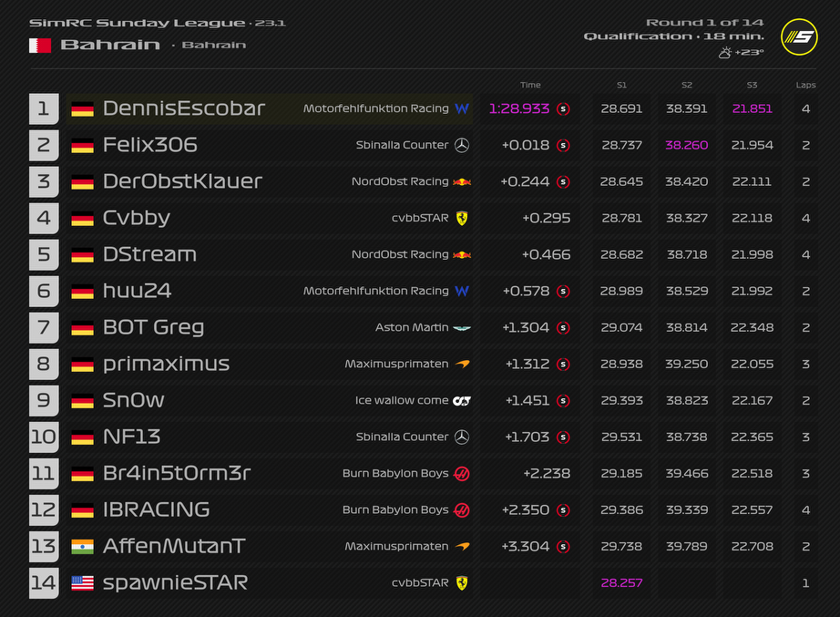Click the yellow SimRC logo badge

[x=799, y=37]
